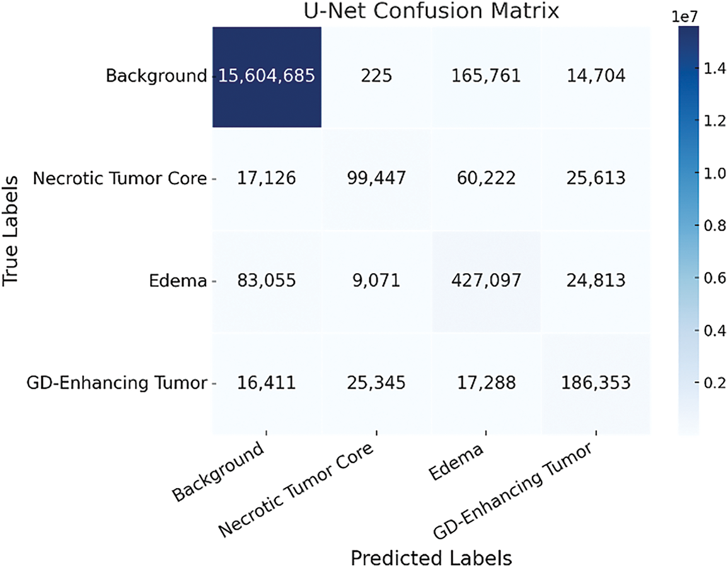Select the cell with value 17,126

pos(267,179)
